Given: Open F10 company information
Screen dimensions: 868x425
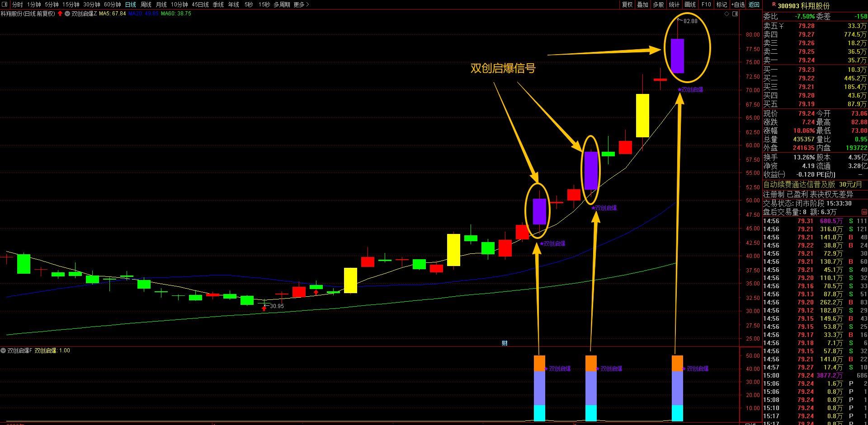Looking at the screenshot, I should click(x=706, y=5).
